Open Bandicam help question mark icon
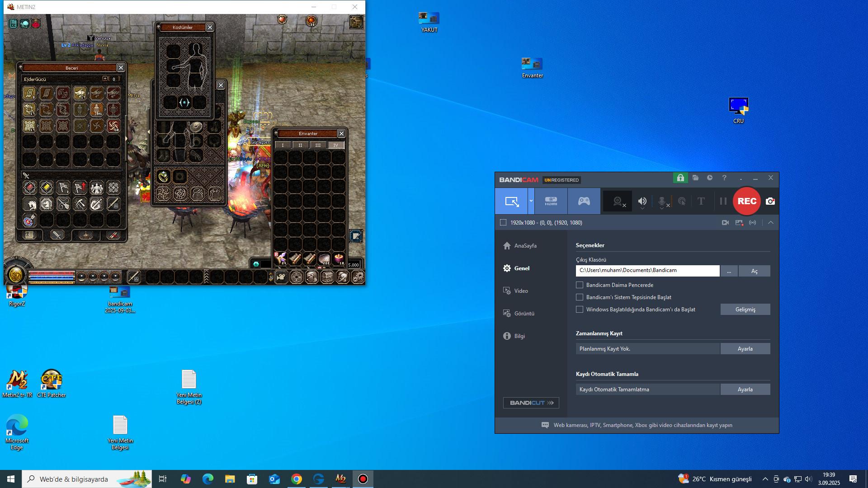The width and height of the screenshot is (868, 488). pyautogui.click(x=724, y=178)
